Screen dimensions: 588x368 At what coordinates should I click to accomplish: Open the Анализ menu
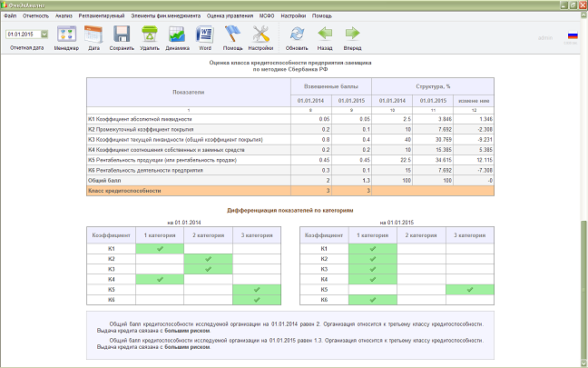coord(64,15)
